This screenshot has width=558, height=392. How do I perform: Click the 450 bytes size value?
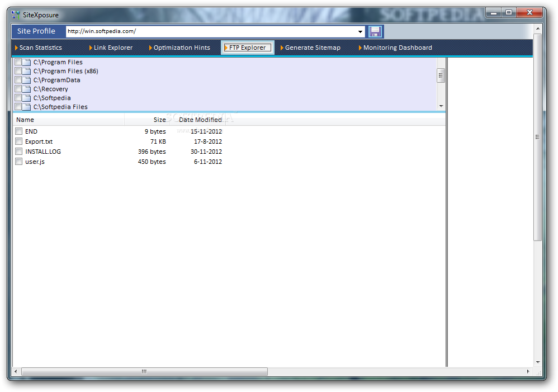click(152, 161)
